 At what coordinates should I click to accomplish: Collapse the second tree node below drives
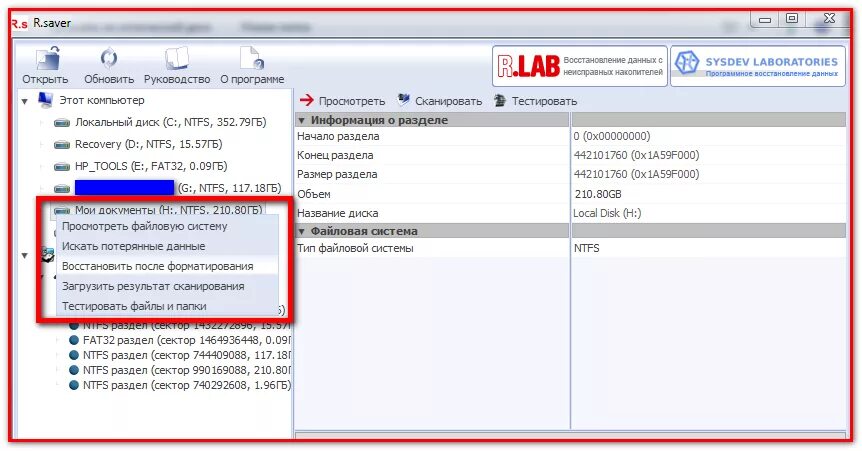pyautogui.click(x=25, y=255)
